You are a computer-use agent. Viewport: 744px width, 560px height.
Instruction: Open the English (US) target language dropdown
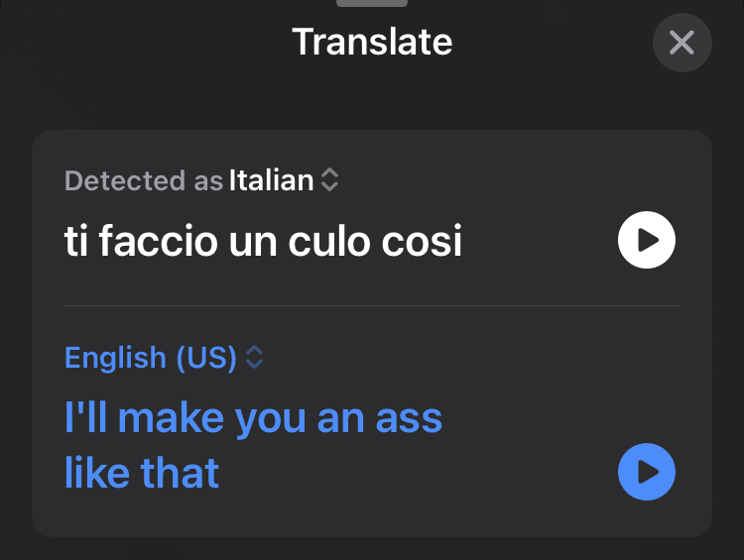click(151, 358)
